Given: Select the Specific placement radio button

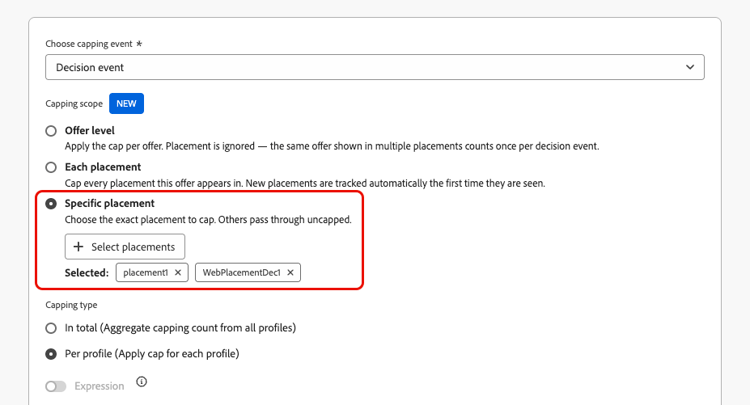Looking at the screenshot, I should coord(51,204).
